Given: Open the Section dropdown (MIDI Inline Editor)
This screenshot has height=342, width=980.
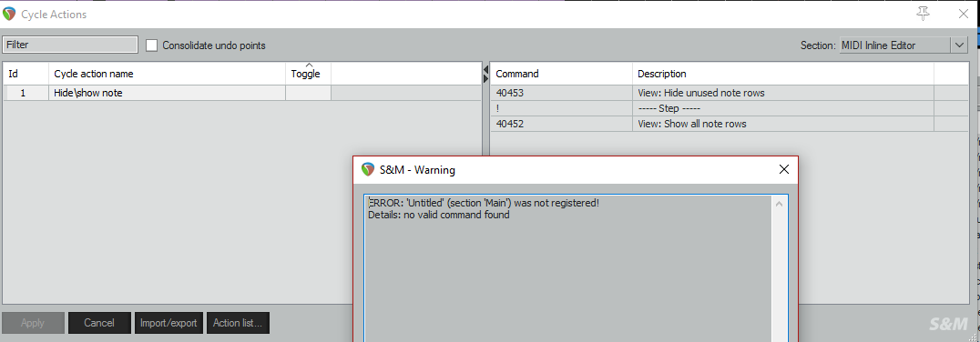Looking at the screenshot, I should tap(903, 45).
